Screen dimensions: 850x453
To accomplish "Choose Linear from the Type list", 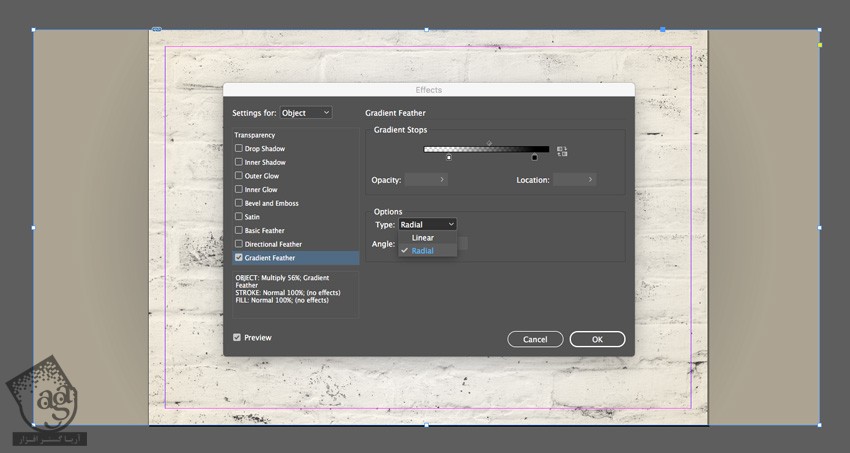I will pos(423,238).
